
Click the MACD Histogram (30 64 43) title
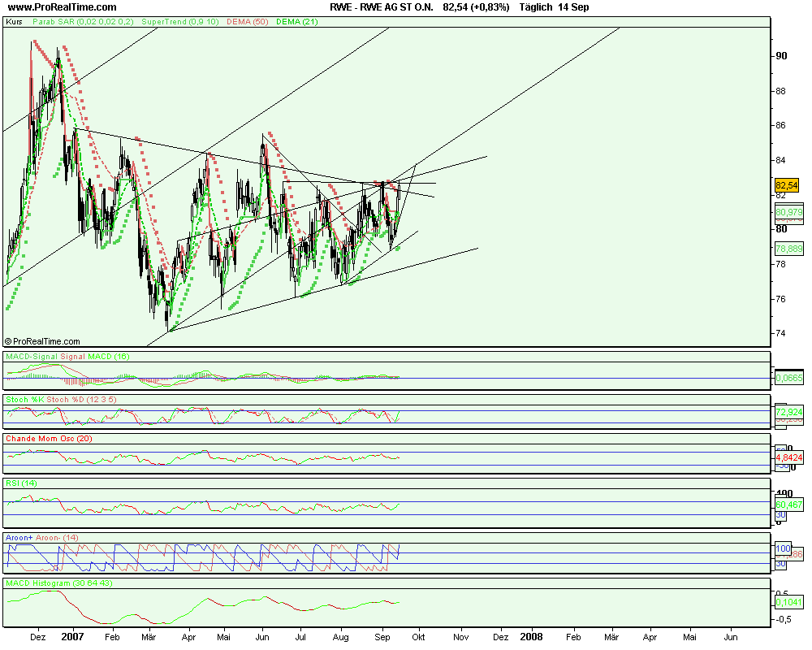[58, 583]
